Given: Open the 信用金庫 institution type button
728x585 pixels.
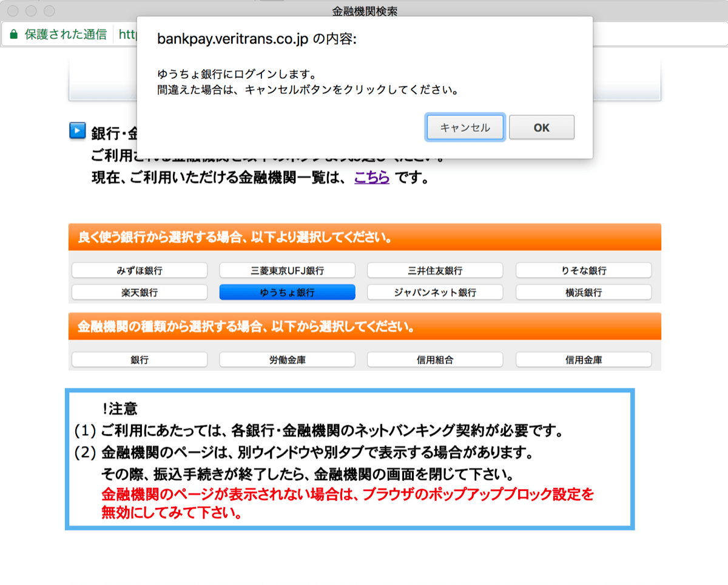Looking at the screenshot, I should tap(584, 359).
